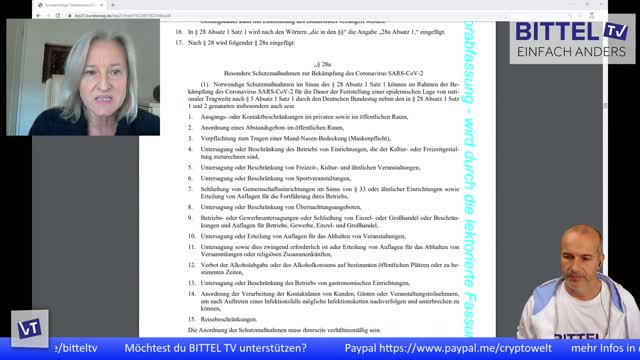Reload the page with the refresh icon
The image size is (640, 360).
58,16
